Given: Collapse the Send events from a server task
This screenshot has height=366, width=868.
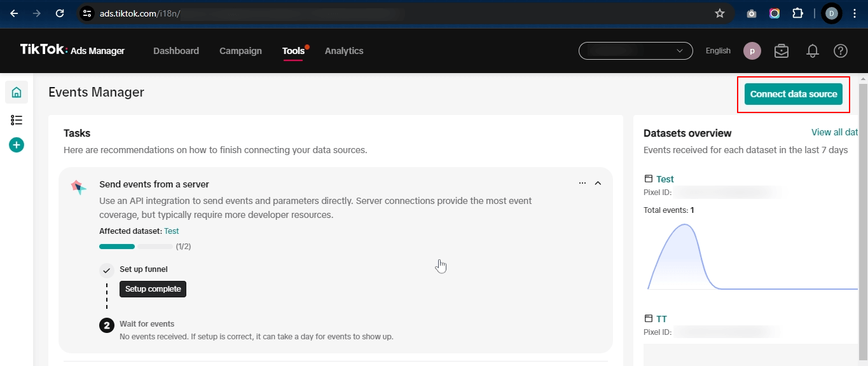Looking at the screenshot, I should tap(598, 183).
